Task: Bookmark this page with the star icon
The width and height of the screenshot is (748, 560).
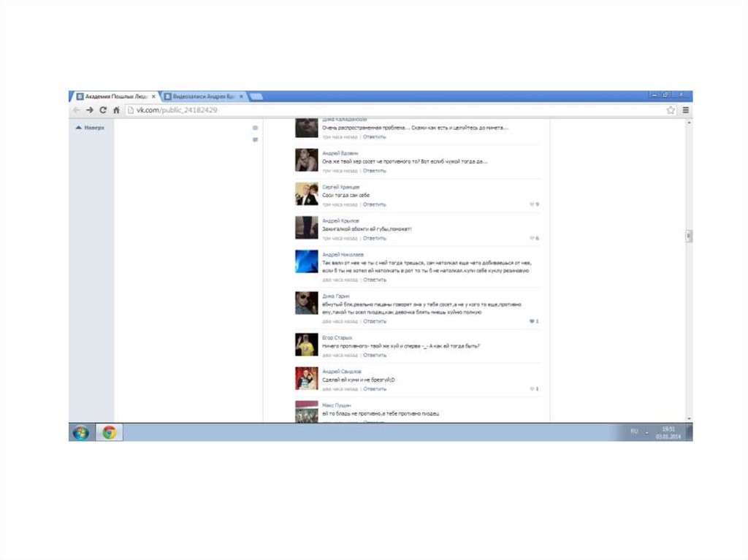Action: pos(671,110)
